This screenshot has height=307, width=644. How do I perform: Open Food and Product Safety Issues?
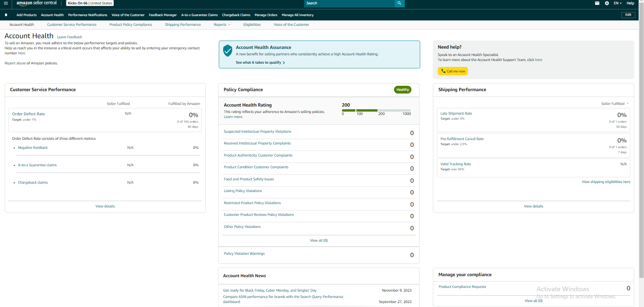249,179
